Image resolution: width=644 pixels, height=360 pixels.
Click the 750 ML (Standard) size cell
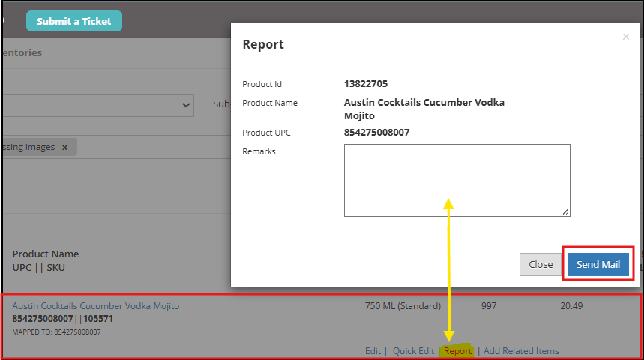point(403,306)
